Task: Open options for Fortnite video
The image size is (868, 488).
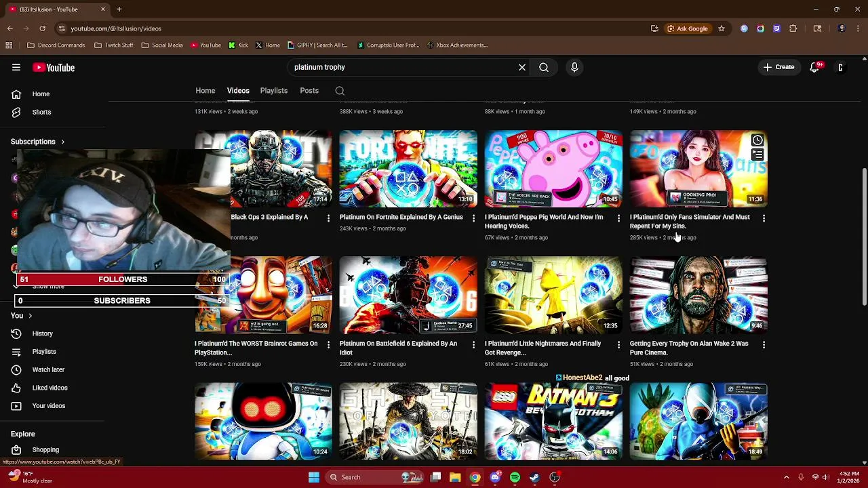Action: [x=473, y=218]
